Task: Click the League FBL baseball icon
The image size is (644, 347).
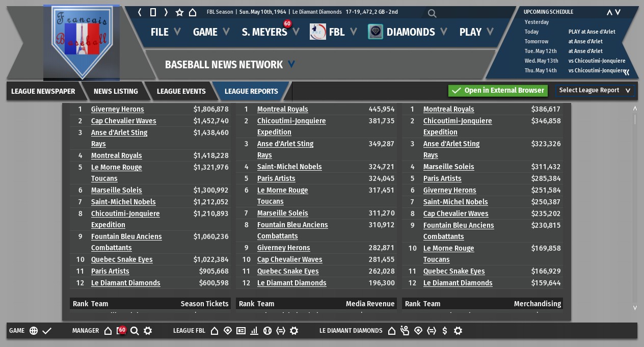Action: point(267,331)
